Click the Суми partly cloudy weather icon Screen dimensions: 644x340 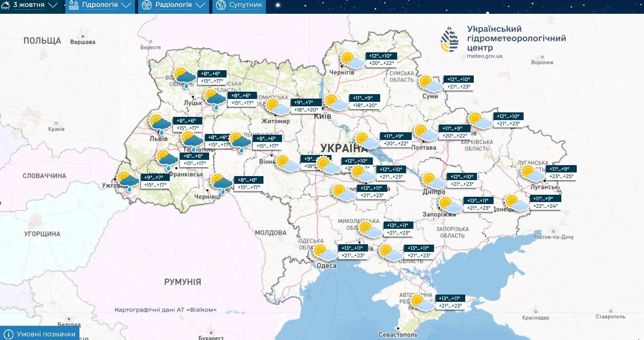tap(431, 83)
